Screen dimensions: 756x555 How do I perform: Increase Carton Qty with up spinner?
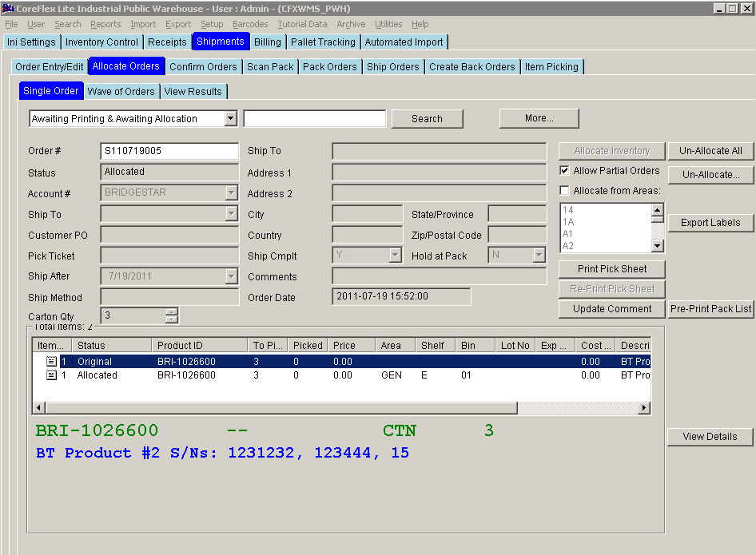(x=172, y=311)
